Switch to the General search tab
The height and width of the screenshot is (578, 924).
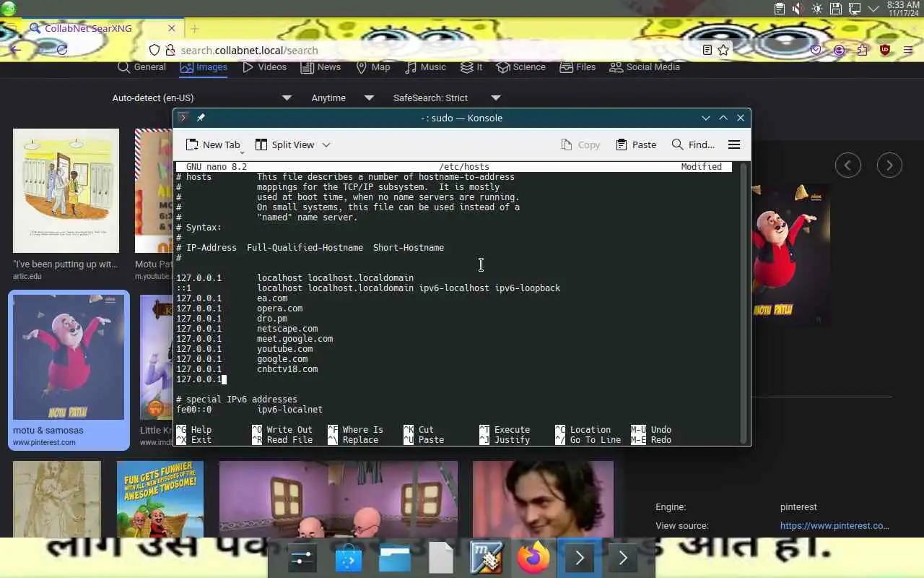click(x=141, y=66)
